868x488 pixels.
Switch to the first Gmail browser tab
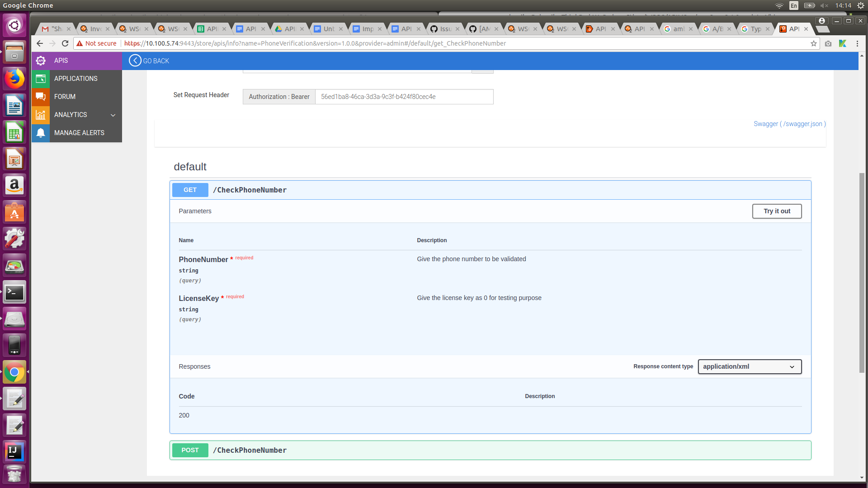54,28
